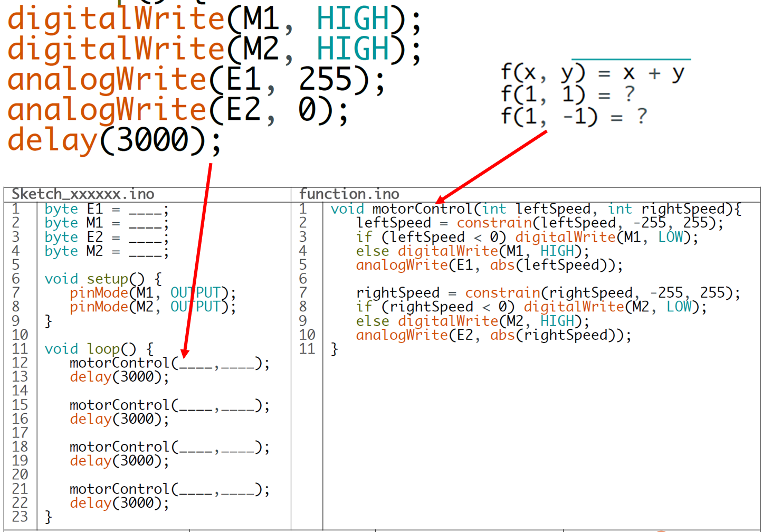The image size is (762, 532).
Task: Click the void loop() declaration
Action: tap(99, 349)
